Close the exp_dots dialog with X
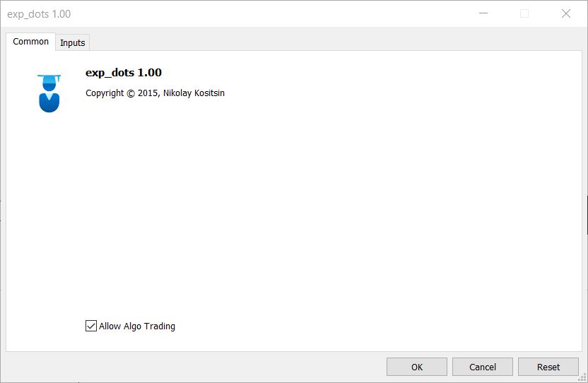This screenshot has height=383, width=588. tap(566, 13)
